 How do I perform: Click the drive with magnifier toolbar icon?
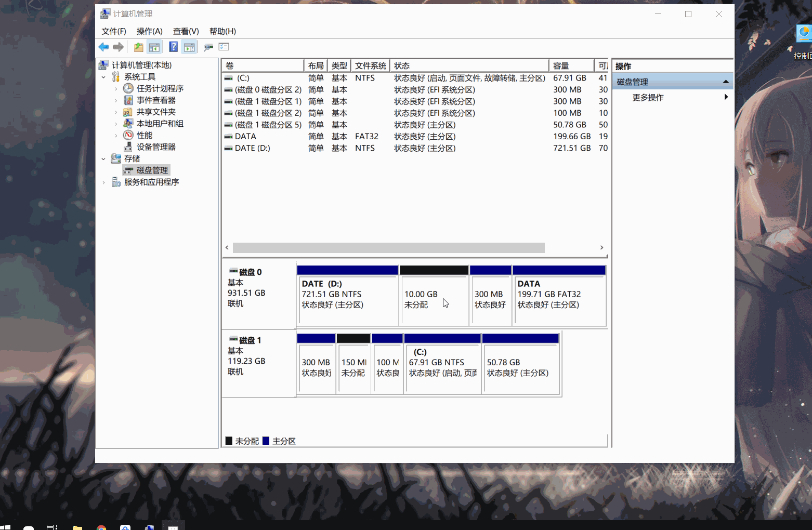208,47
